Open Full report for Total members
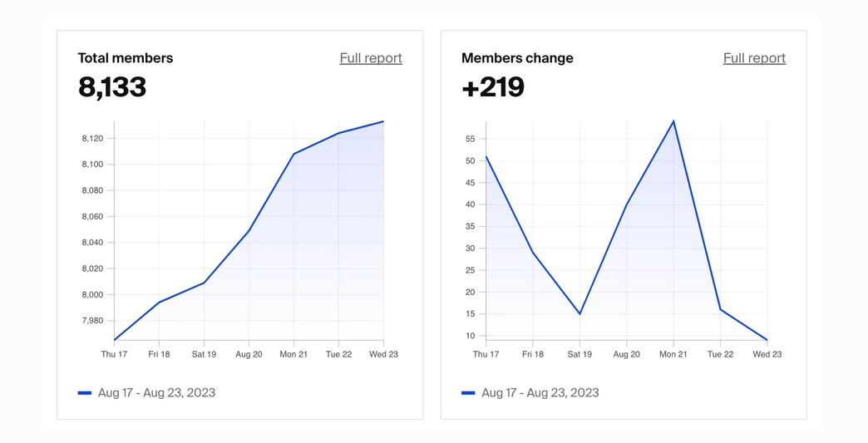The image size is (868, 443). [371, 58]
